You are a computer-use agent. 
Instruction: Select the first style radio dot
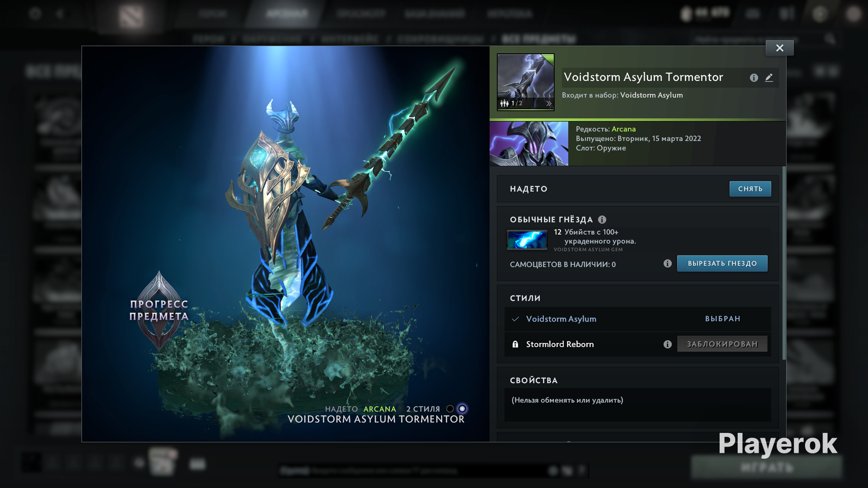click(450, 409)
